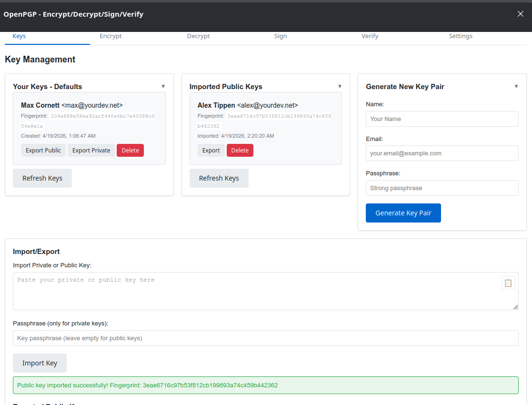
Task: Collapse the Imported Public Keys panel
Action: pyautogui.click(x=340, y=86)
